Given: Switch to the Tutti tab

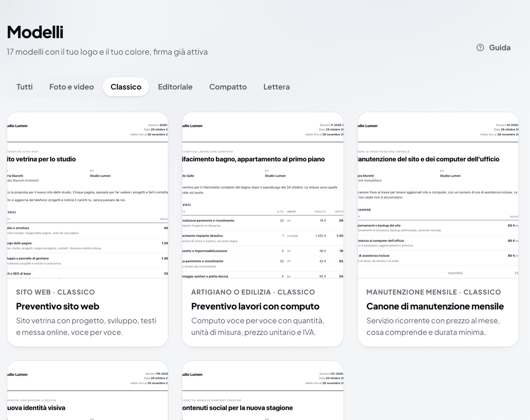Looking at the screenshot, I should coord(25,87).
